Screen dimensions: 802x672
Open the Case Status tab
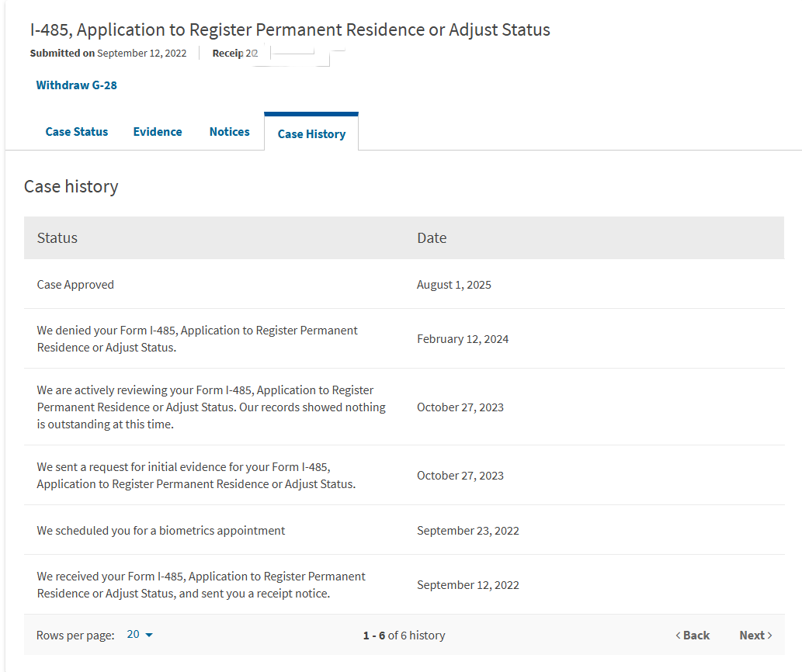point(77,132)
